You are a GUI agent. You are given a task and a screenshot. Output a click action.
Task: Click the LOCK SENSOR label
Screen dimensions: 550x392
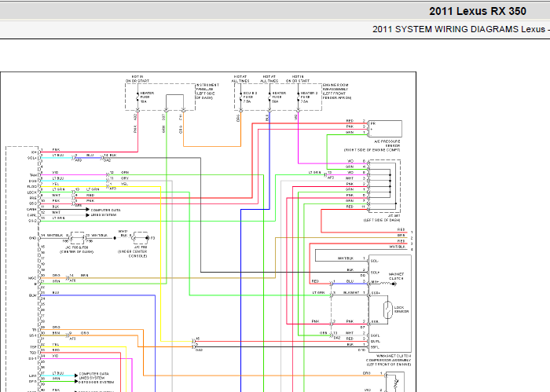pyautogui.click(x=401, y=310)
